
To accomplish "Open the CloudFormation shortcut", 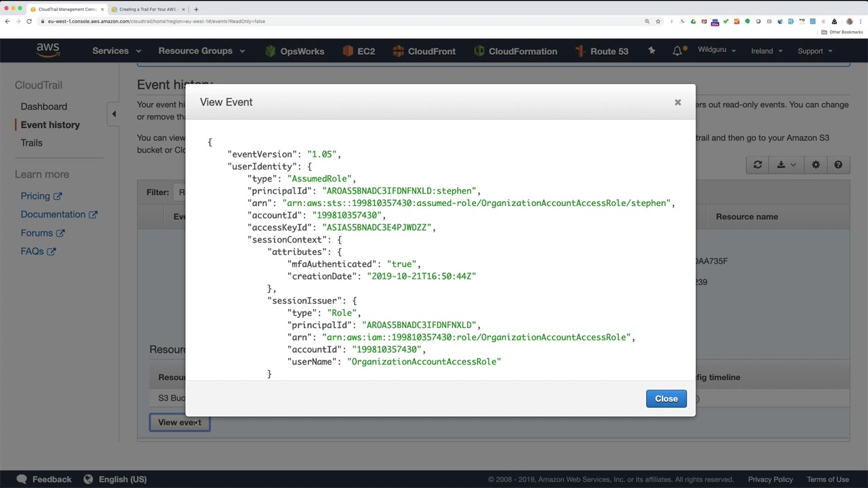I will click(x=515, y=51).
